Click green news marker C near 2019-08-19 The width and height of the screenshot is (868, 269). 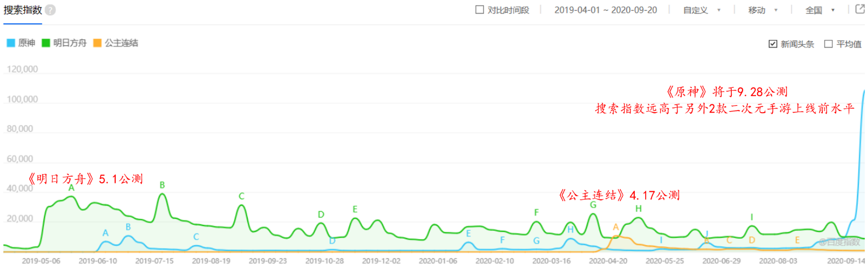(x=242, y=196)
